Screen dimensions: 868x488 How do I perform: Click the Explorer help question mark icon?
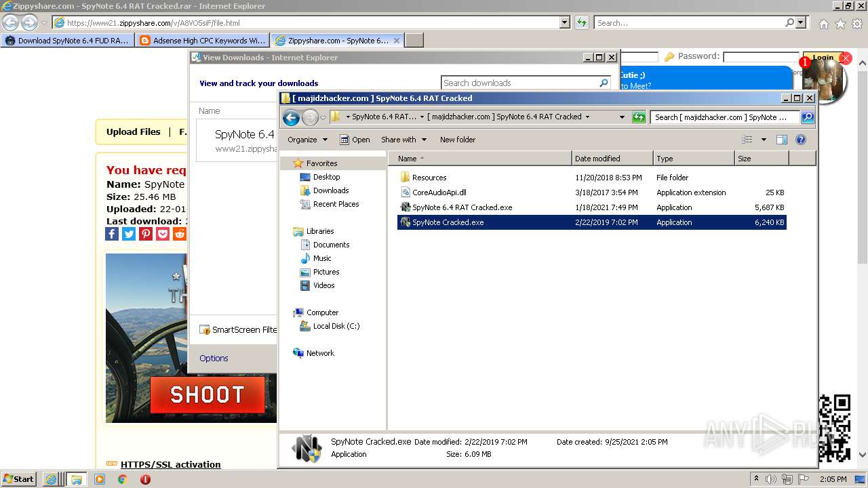[x=801, y=140]
